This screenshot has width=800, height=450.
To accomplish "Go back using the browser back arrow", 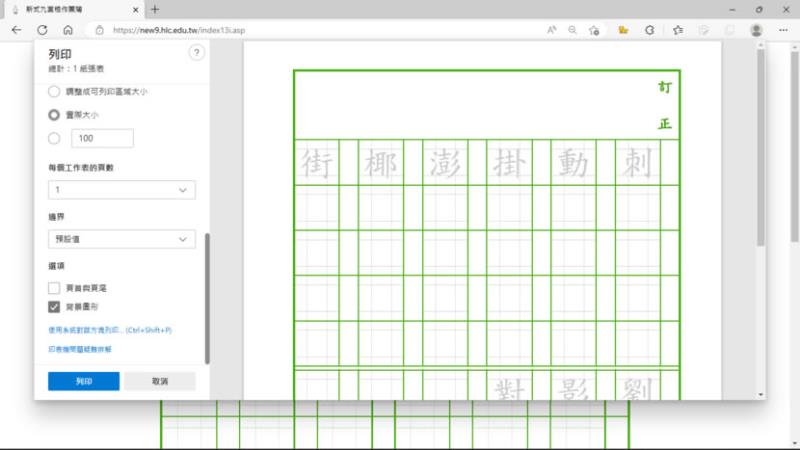I will [17, 30].
